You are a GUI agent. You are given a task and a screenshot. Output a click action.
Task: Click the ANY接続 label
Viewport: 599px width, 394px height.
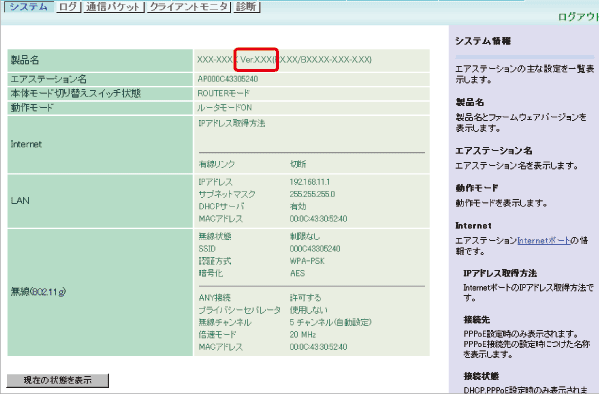[x=215, y=298]
